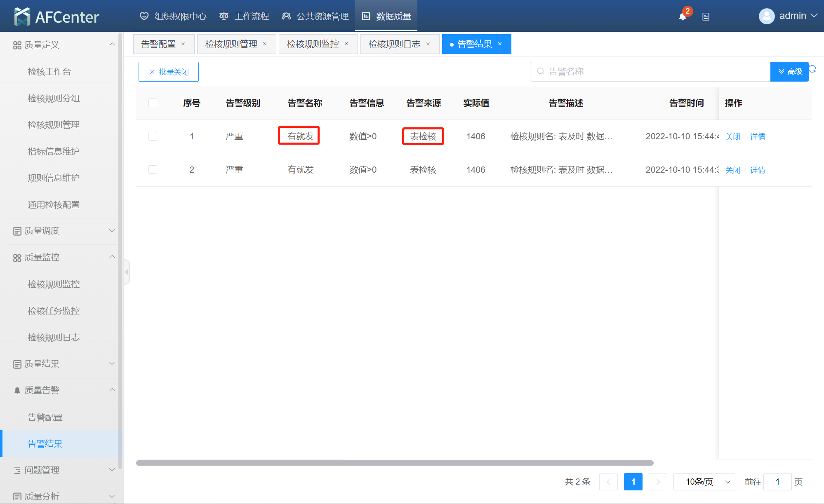Toggle the select-all checkbox in table header

(153, 103)
